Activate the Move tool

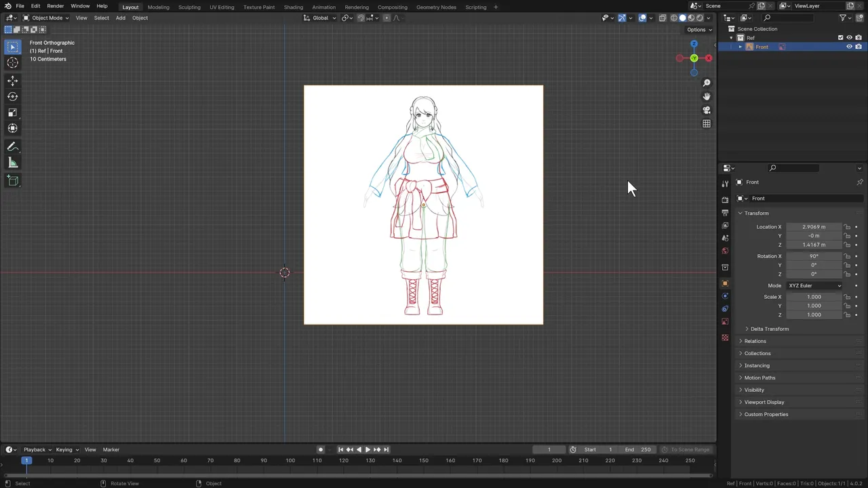[12, 81]
